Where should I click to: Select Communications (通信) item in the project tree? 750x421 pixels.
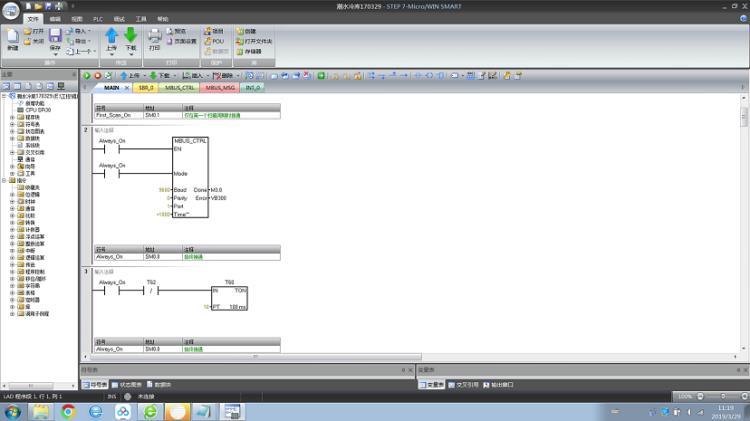click(26, 159)
